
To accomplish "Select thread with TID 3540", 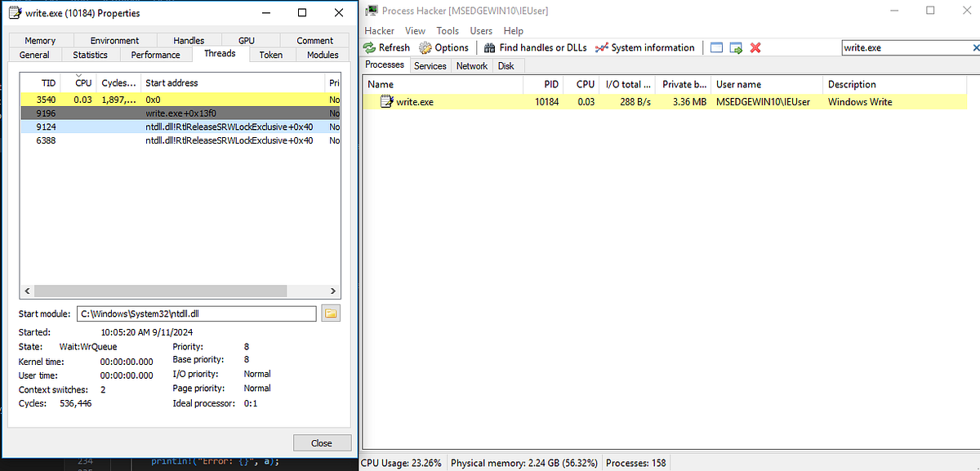I will click(180, 99).
